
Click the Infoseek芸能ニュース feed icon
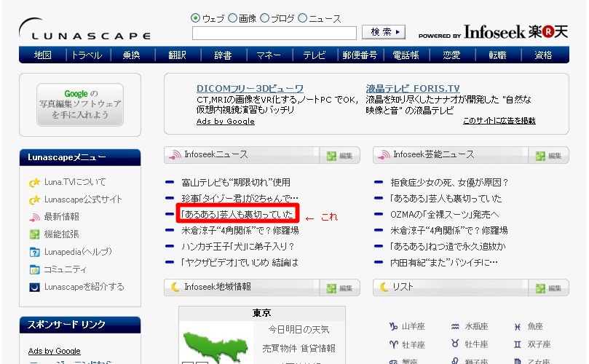coord(384,155)
